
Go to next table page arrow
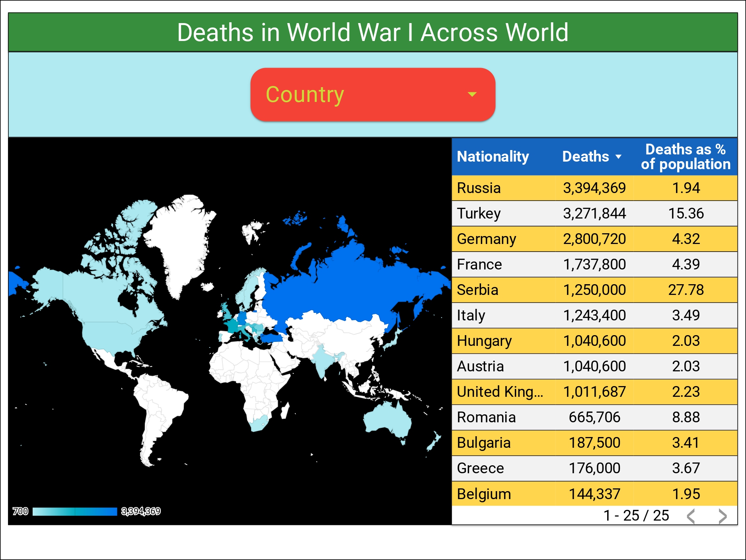point(723,516)
